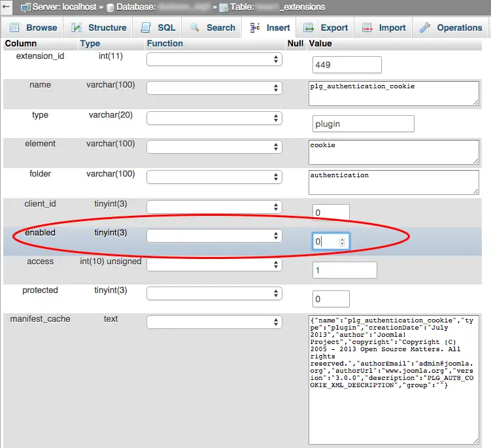Click the back arrow navigation button
The height and width of the screenshot is (448, 491).
click(6, 7)
